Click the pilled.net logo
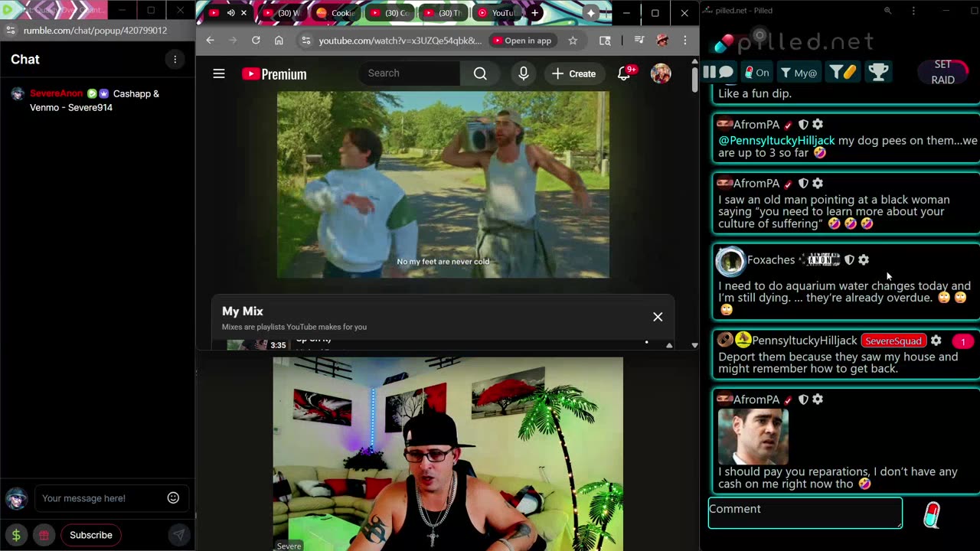 [794, 41]
